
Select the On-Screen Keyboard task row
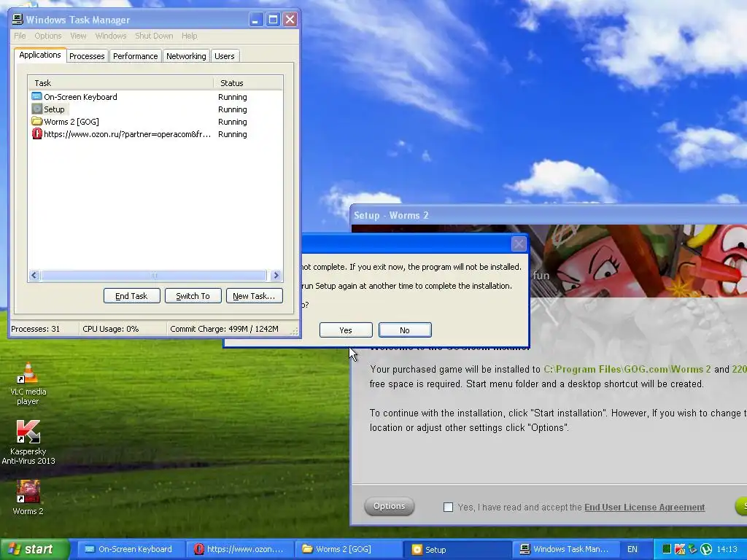155,97
